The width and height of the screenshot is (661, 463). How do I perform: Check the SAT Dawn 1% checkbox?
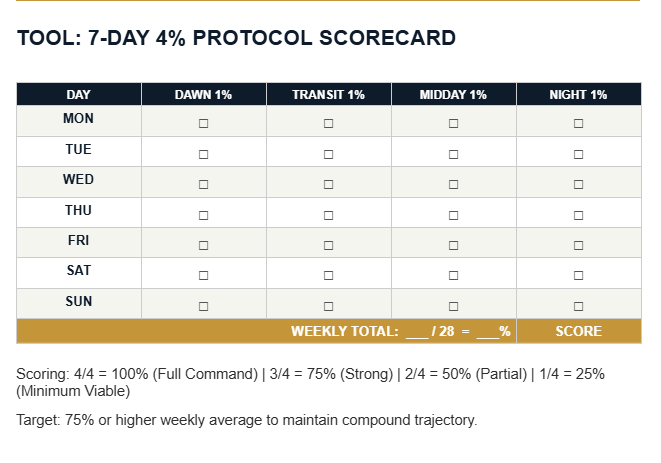pyautogui.click(x=203, y=275)
